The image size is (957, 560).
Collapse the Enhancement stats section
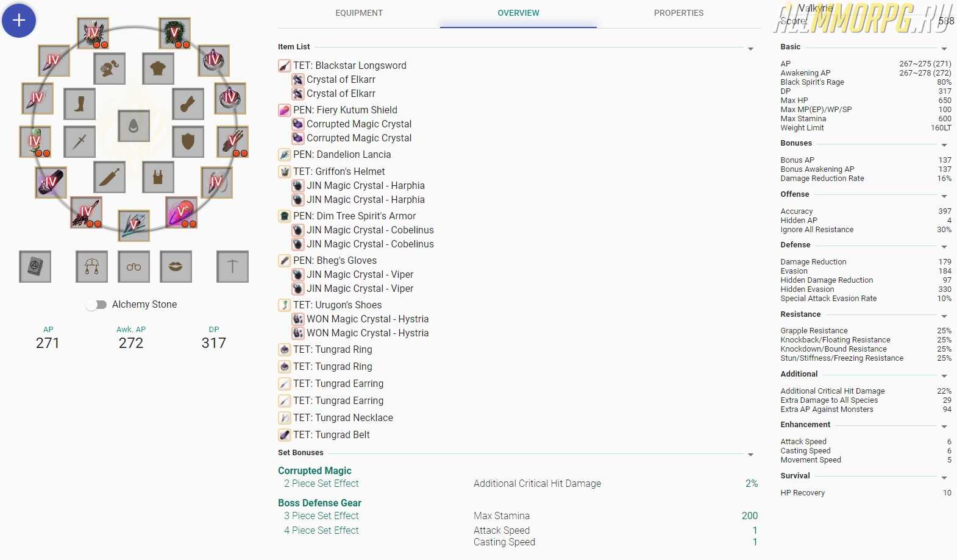click(944, 427)
